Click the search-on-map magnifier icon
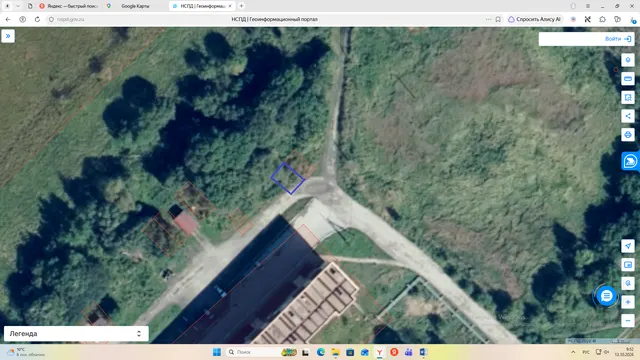This screenshot has height=360, width=640. (628, 283)
